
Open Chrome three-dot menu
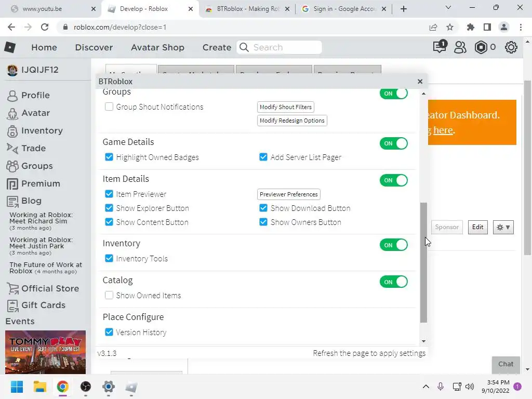[x=521, y=27]
